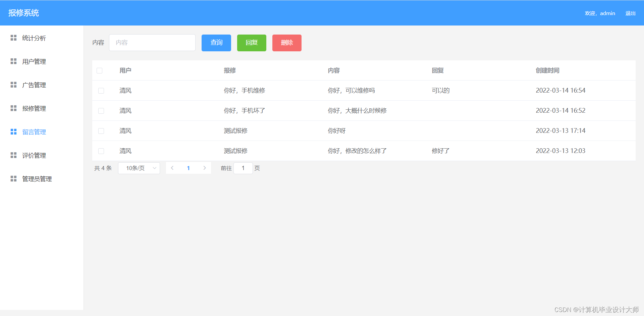Check the row with 你好，手机坏了
The width and height of the screenshot is (644, 316).
click(101, 111)
